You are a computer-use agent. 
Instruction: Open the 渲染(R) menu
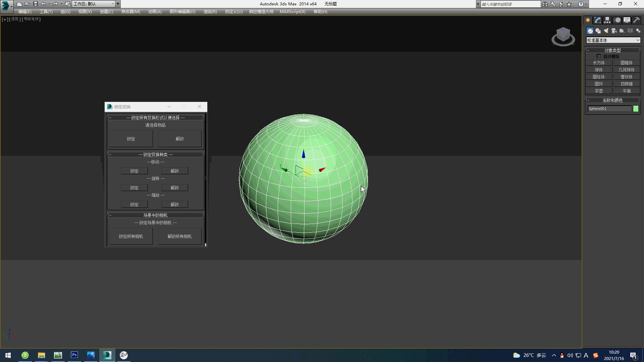pos(210,12)
